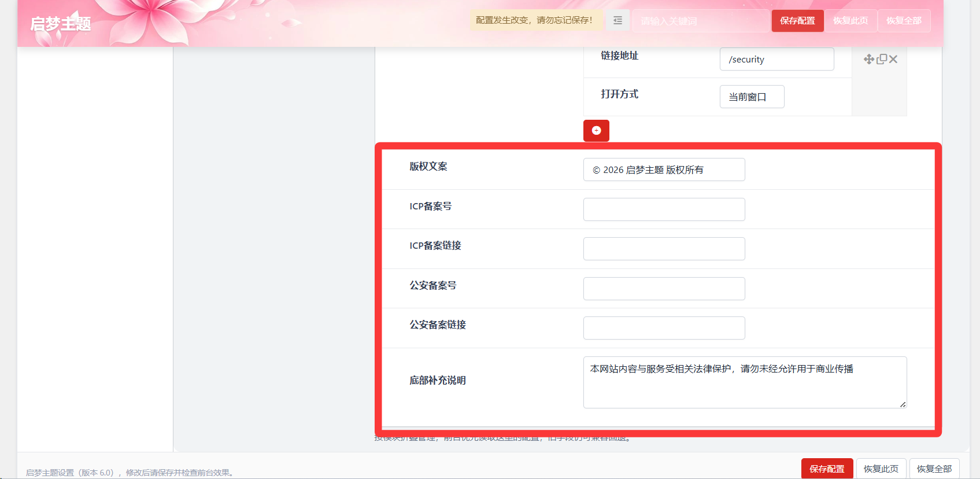980x479 pixels.
Task: Click the 版权文案 input field
Action: point(664,170)
